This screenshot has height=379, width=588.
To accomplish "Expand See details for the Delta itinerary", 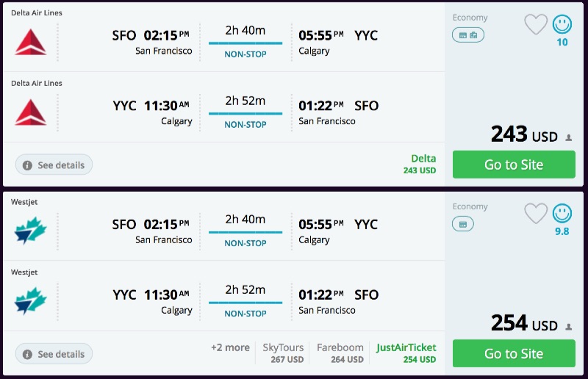I will [54, 165].
